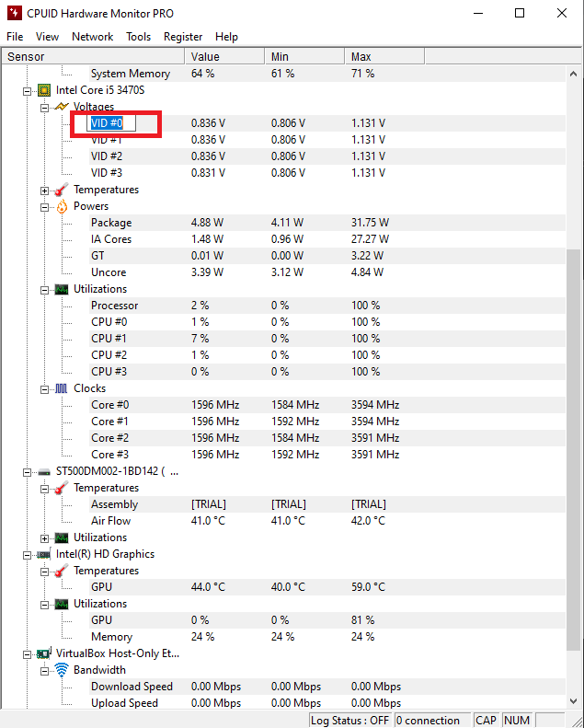Select the System Memory row
The height and width of the screenshot is (728, 584).
coord(327,74)
